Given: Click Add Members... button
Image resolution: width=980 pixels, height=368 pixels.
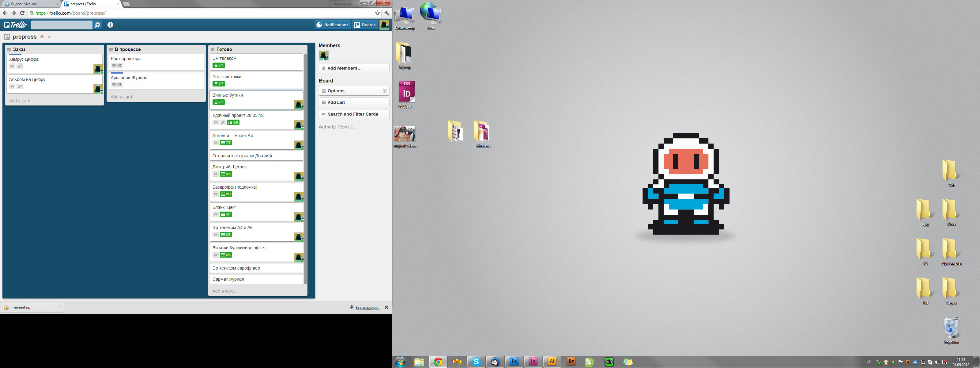Looking at the screenshot, I should pos(354,68).
